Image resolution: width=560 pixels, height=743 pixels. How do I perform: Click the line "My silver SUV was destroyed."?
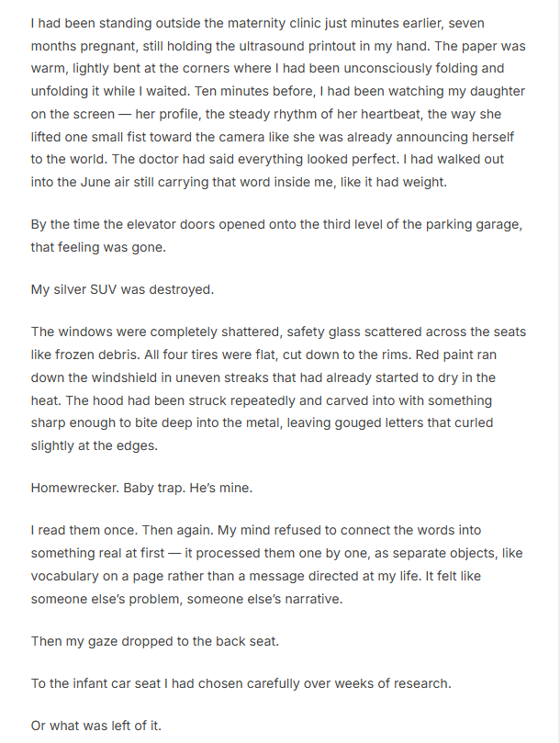(x=122, y=289)
